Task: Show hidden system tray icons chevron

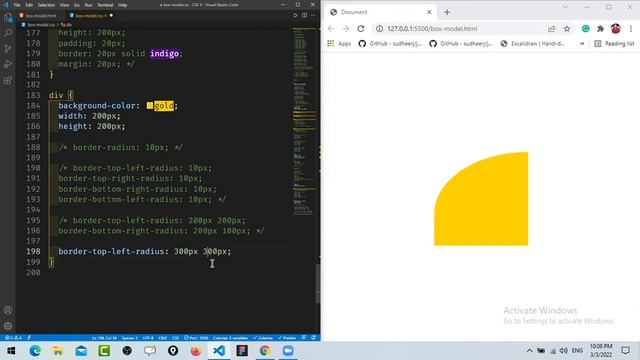Action: (529, 351)
